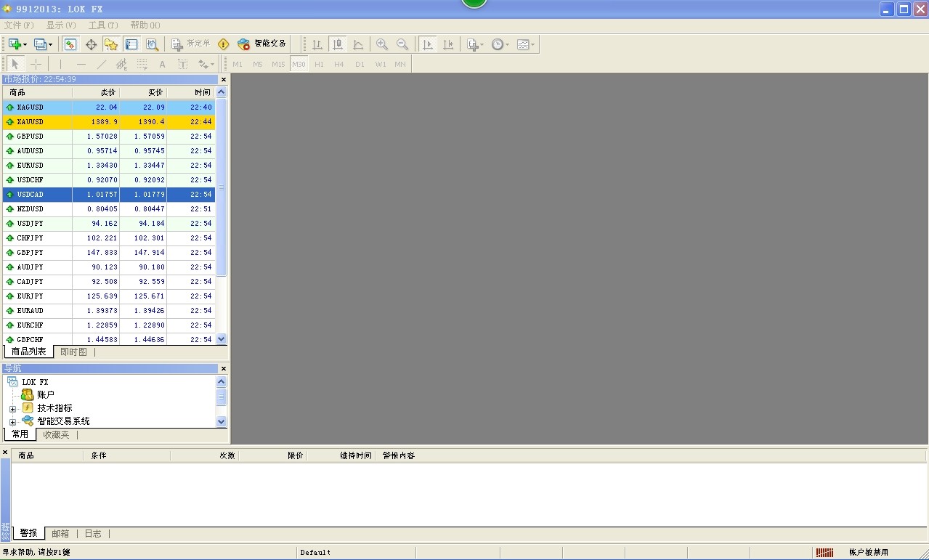Expand the 智能交易系统 tree node

[12, 422]
